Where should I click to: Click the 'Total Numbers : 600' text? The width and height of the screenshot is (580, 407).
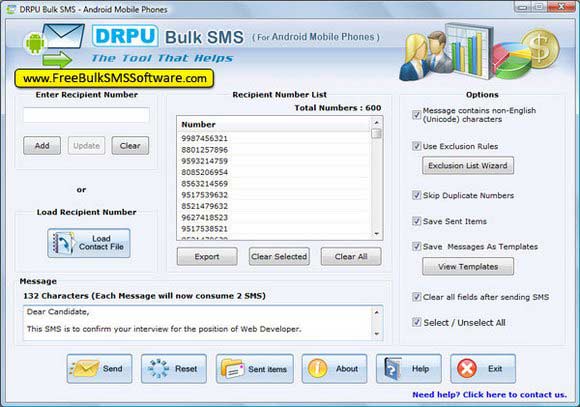[338, 108]
